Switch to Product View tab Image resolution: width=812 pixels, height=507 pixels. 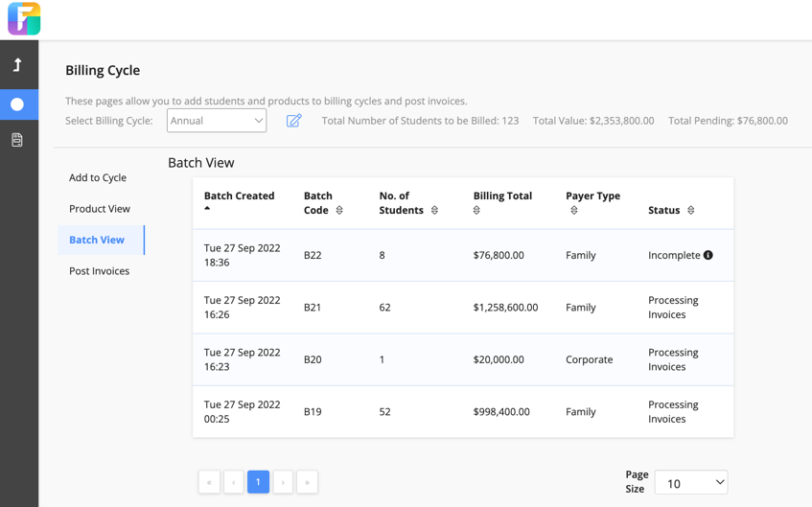100,209
